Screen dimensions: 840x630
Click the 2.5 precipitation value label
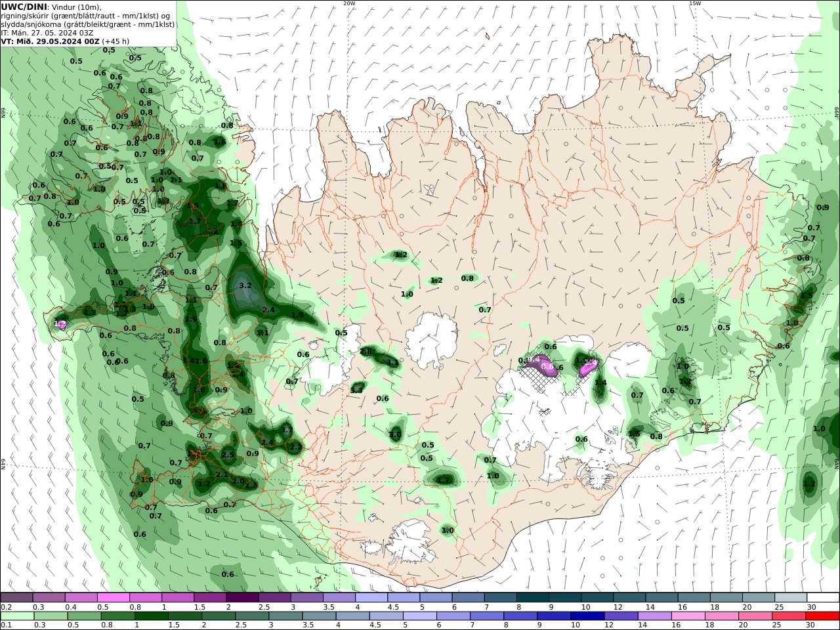[x=228, y=454]
